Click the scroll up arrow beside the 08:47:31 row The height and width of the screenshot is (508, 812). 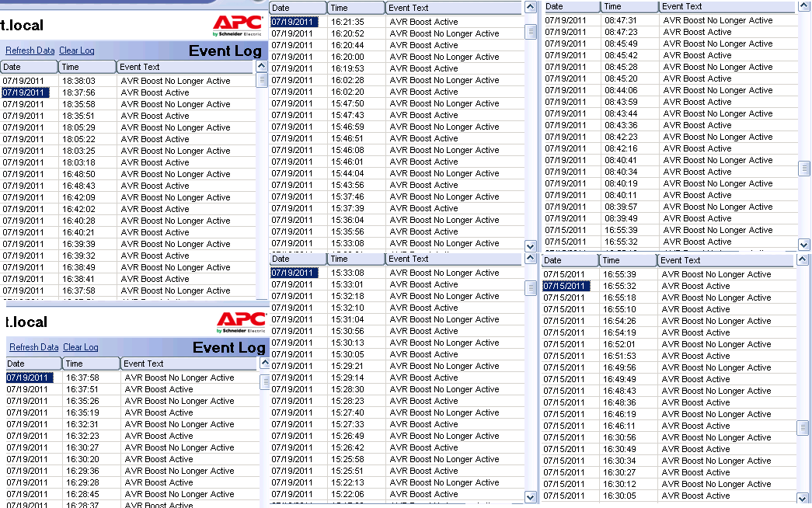[x=804, y=6]
